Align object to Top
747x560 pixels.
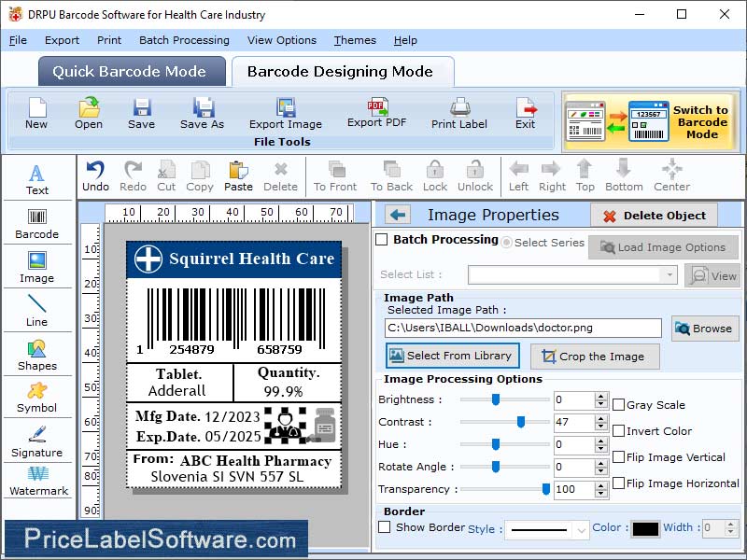[x=585, y=176]
